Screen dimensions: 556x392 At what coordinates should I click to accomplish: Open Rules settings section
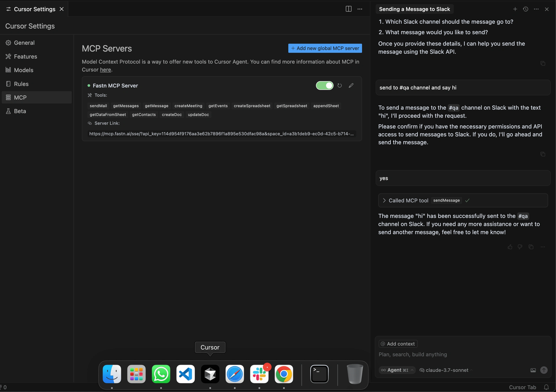tap(36, 84)
